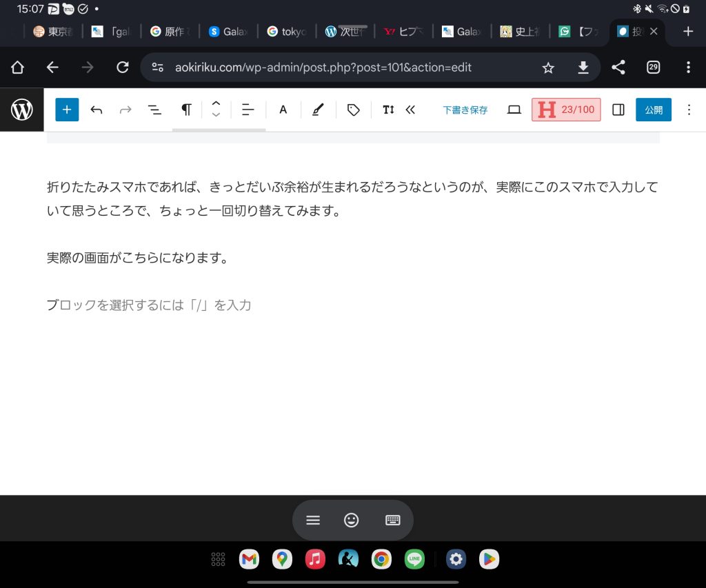Image resolution: width=706 pixels, height=588 pixels.
Task: Click the tag icon in the toolbar
Action: [354, 110]
